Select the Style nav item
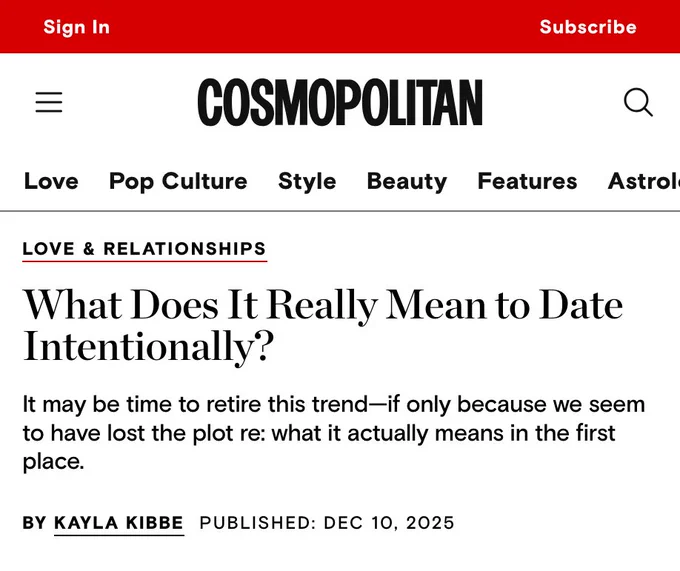Screen dimensions: 680x571 (307, 182)
